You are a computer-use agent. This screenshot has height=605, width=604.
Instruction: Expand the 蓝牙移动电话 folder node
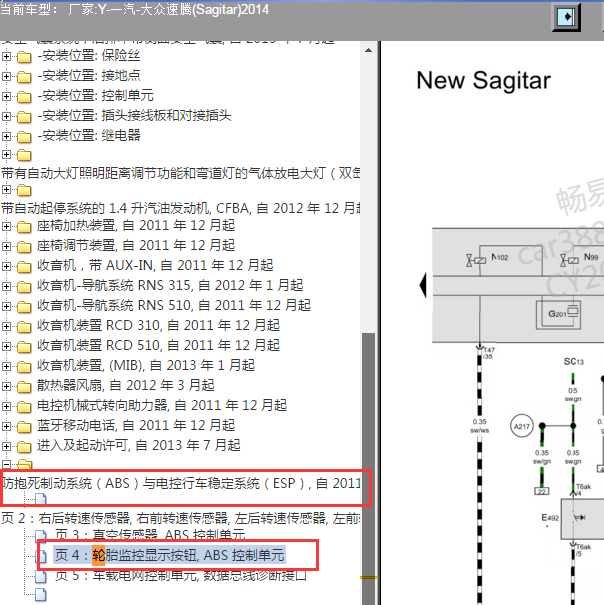[x=6, y=427]
